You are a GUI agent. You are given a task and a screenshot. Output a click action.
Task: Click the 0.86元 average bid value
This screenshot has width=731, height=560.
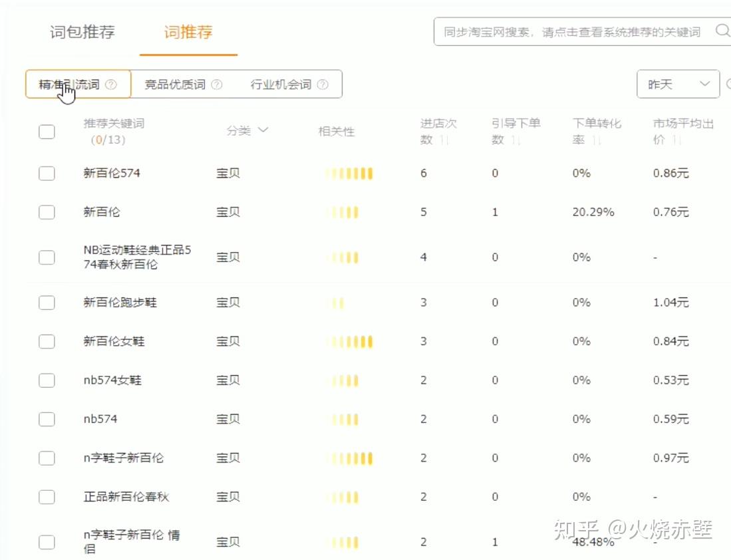click(x=671, y=173)
